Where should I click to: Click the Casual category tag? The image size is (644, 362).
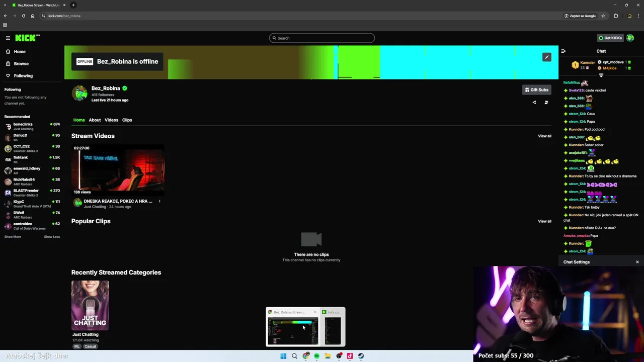click(x=90, y=346)
